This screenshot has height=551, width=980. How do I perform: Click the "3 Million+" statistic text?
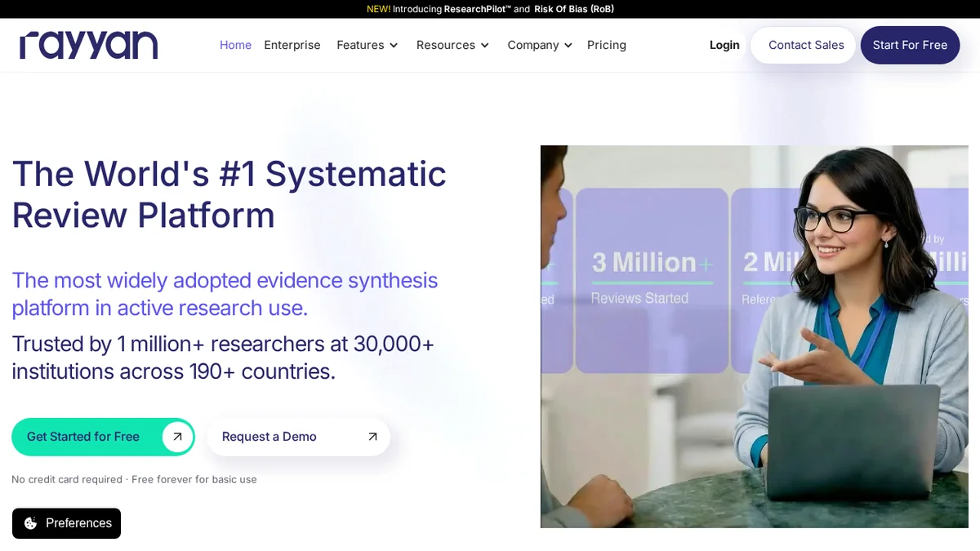[x=652, y=262]
